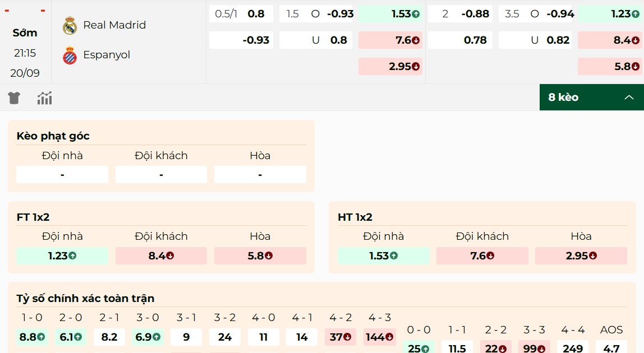Open the Espanyol team name link
The image size is (644, 353).
107,54
